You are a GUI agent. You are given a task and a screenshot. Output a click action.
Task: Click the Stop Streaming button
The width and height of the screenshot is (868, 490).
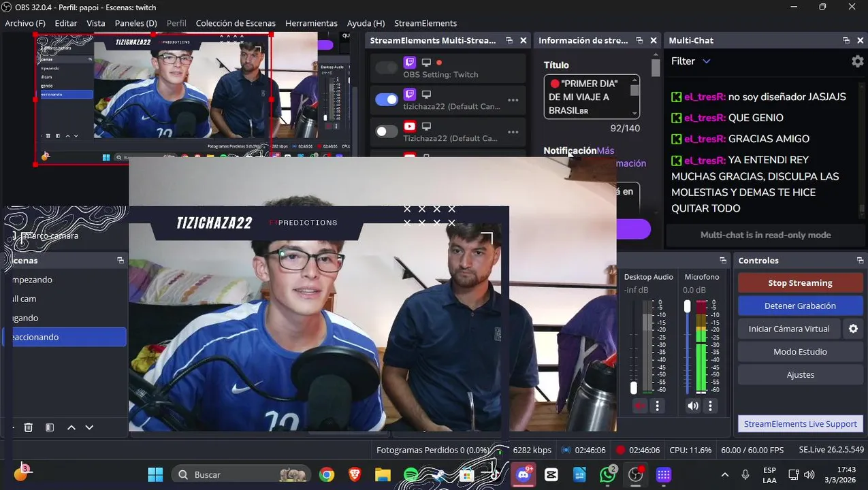(800, 283)
